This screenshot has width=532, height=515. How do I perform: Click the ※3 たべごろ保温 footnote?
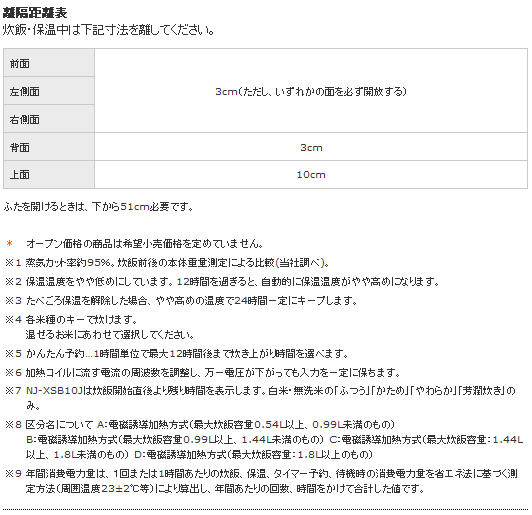pyautogui.click(x=182, y=301)
